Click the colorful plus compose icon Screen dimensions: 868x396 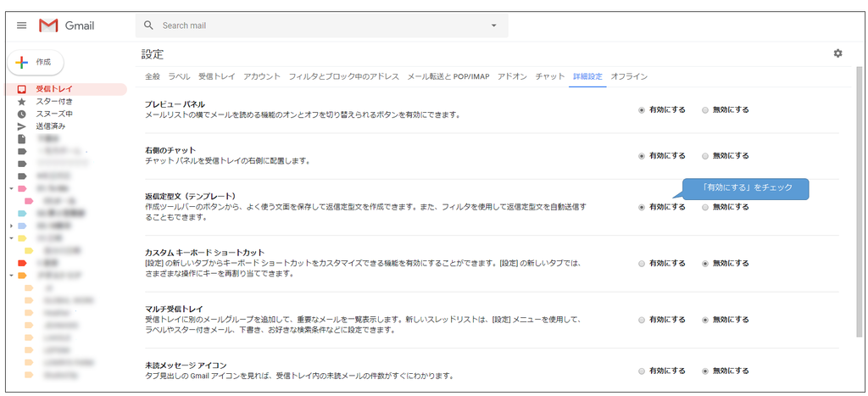tap(21, 63)
